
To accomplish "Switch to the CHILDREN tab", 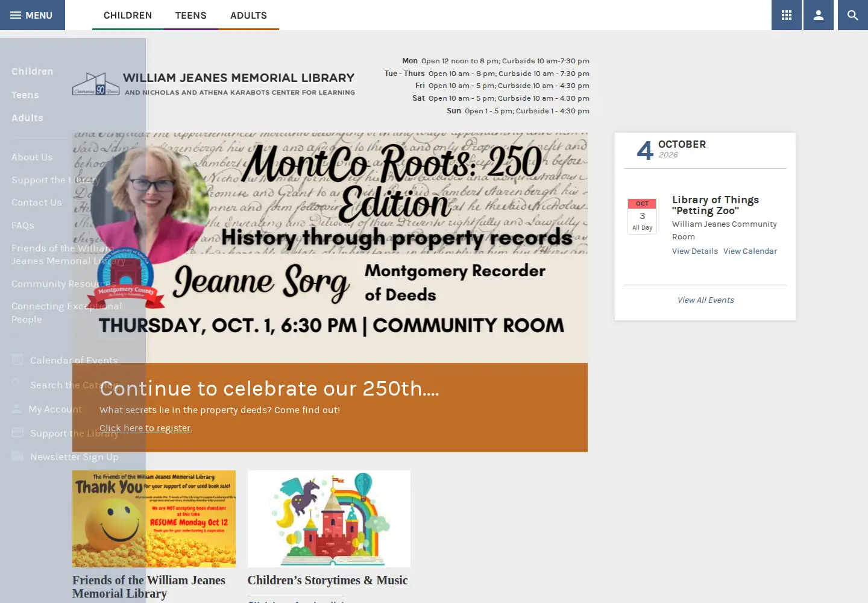I will (x=128, y=16).
